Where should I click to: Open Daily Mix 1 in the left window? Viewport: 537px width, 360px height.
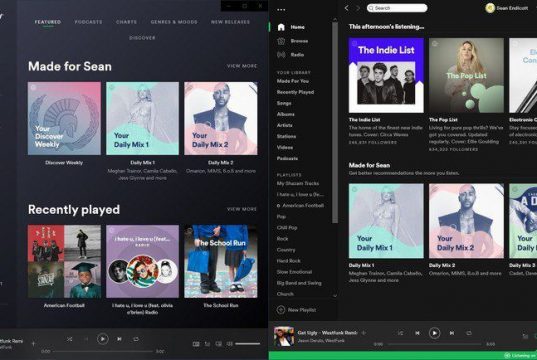[142, 118]
